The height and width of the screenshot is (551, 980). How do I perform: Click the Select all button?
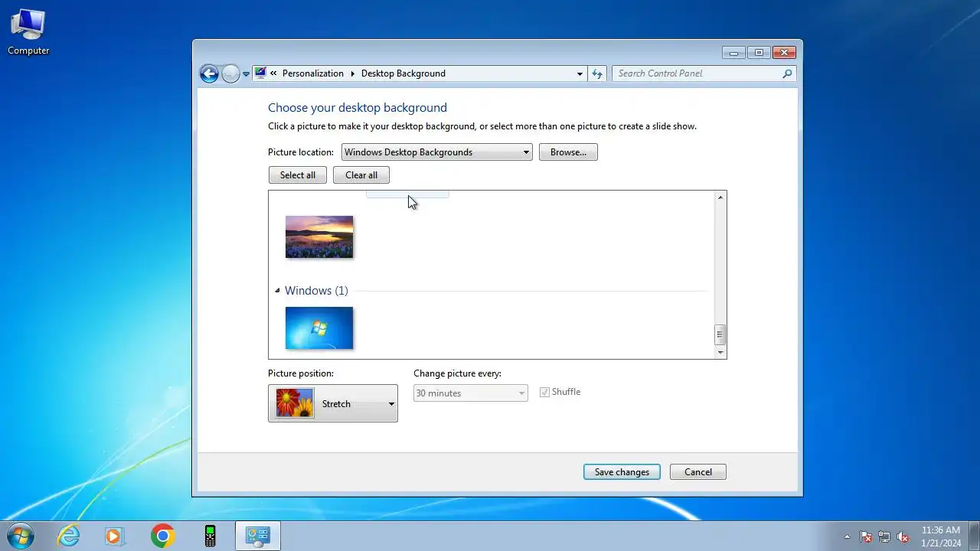(298, 175)
